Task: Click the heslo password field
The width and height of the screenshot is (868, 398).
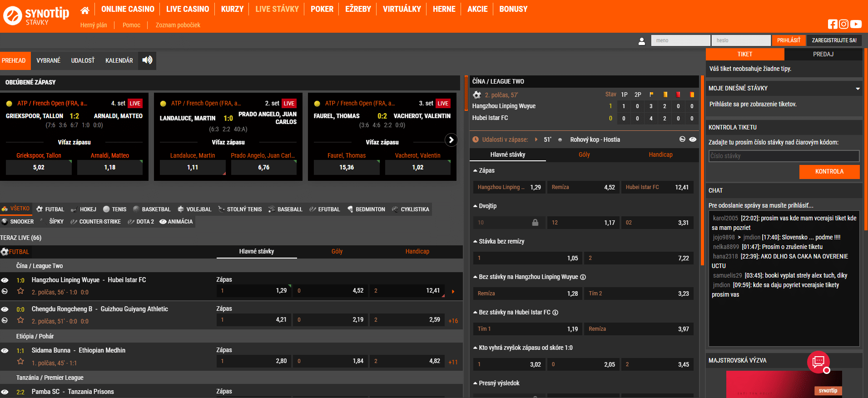Action: (741, 40)
